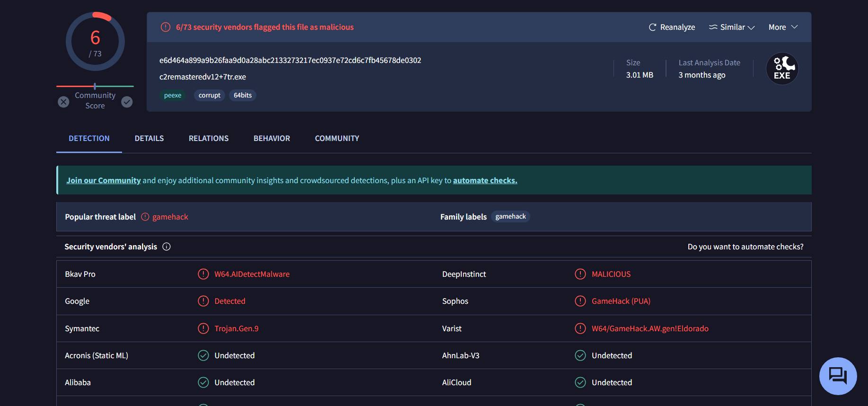Select the file hash text

290,61
